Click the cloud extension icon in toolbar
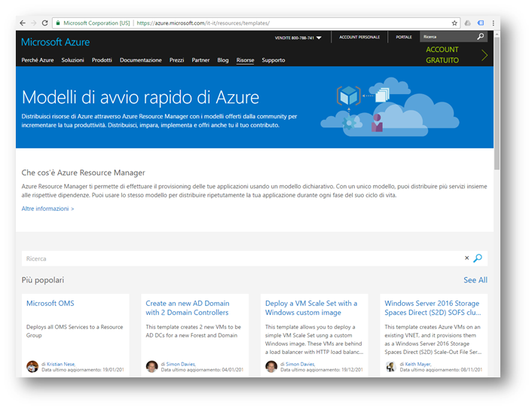This screenshot has width=532, height=409. tap(467, 23)
